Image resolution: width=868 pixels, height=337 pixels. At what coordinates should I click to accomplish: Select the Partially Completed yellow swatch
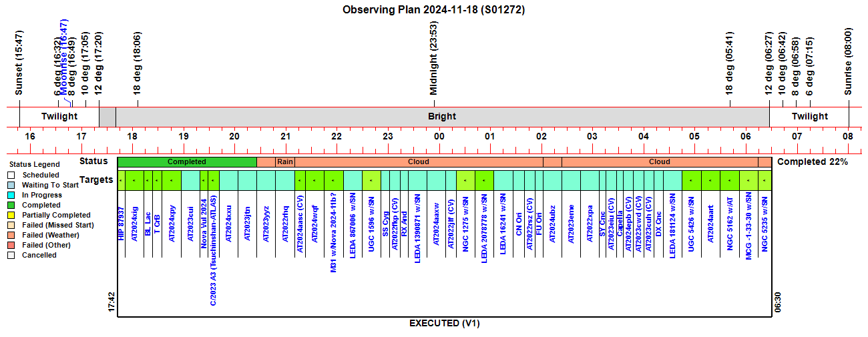point(11,215)
